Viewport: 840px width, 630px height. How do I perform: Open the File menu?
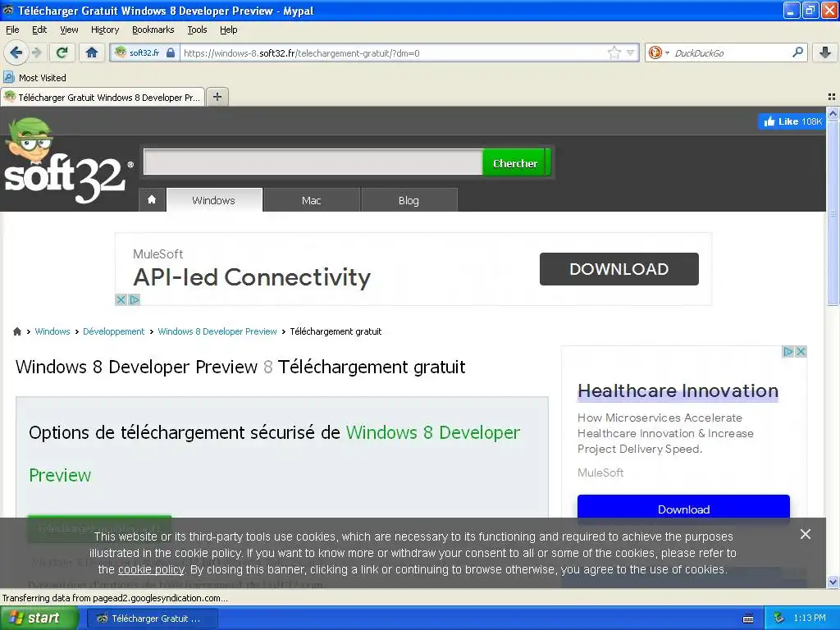(x=12, y=30)
